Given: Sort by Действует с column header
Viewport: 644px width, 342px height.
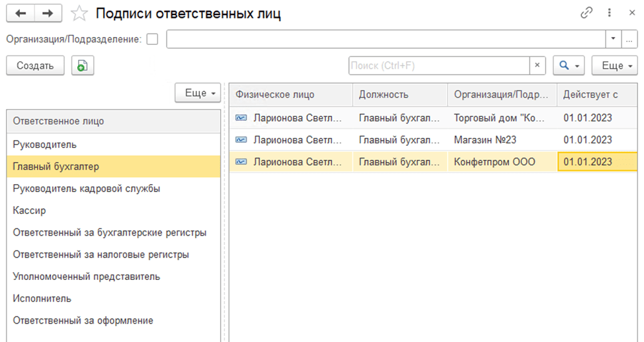Looking at the screenshot, I should (590, 94).
